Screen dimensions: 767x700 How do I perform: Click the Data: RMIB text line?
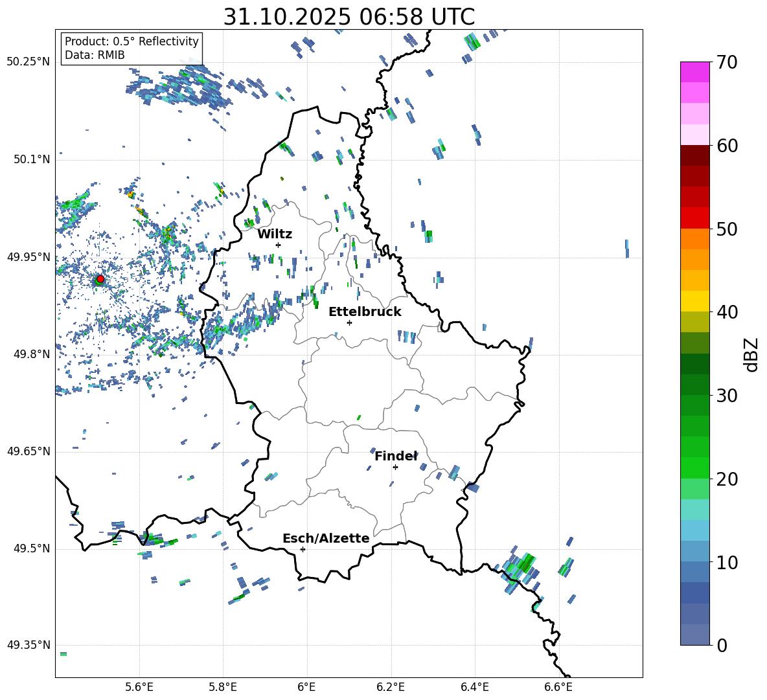click(95, 55)
